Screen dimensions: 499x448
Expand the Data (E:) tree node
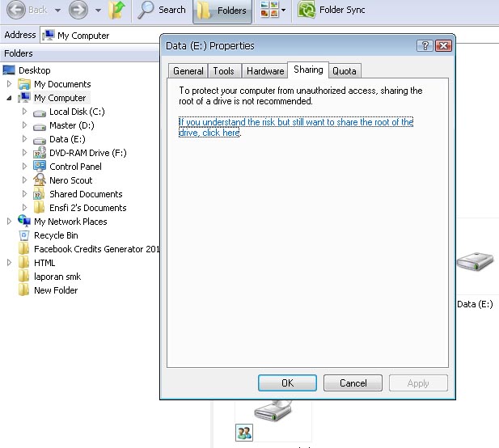click(x=24, y=139)
